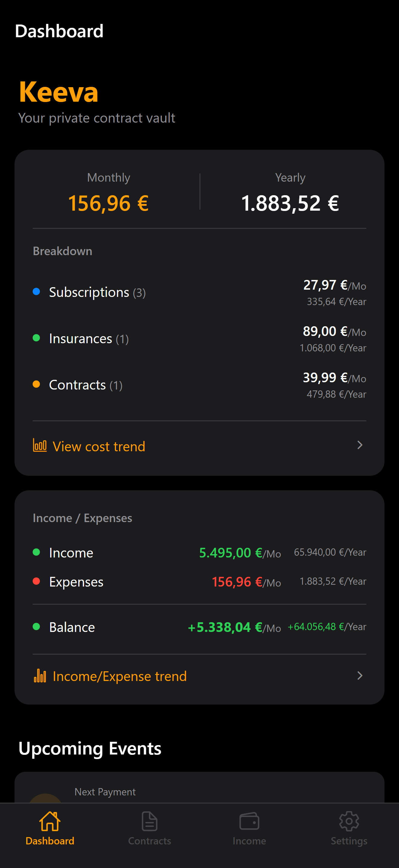Image resolution: width=399 pixels, height=868 pixels.
Task: Tap the Monthly label above the total
Action: (x=108, y=178)
